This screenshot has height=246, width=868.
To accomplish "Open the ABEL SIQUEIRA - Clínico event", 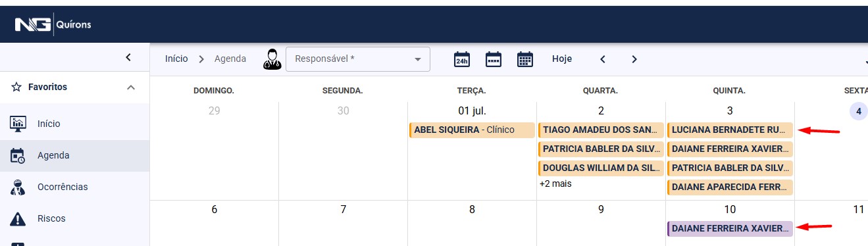I will coord(472,130).
